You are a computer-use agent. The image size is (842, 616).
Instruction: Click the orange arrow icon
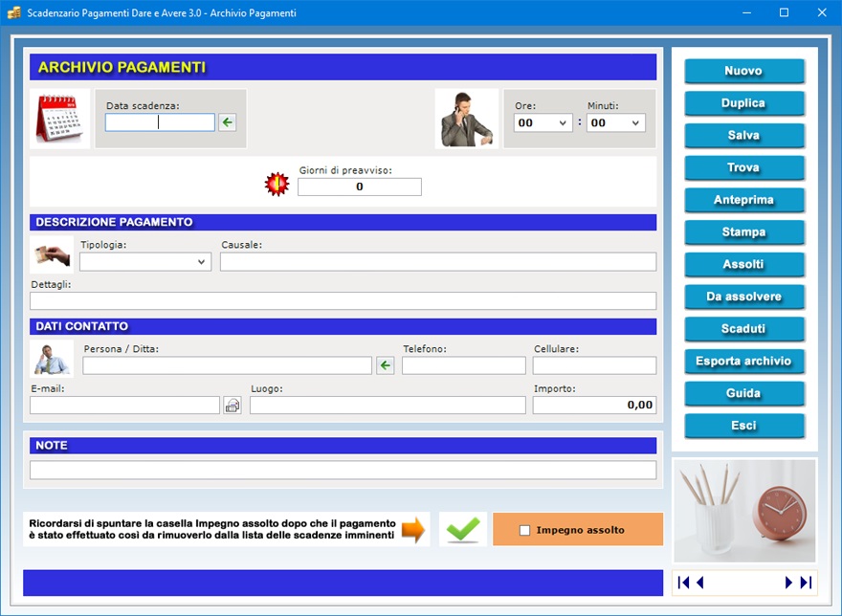(413, 530)
